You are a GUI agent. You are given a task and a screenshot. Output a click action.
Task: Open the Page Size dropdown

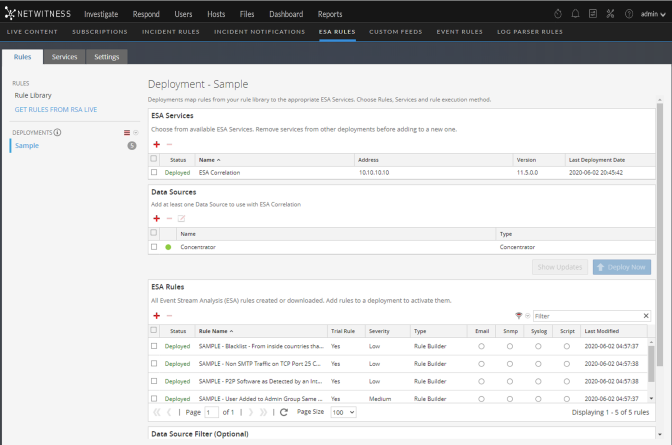click(x=343, y=412)
